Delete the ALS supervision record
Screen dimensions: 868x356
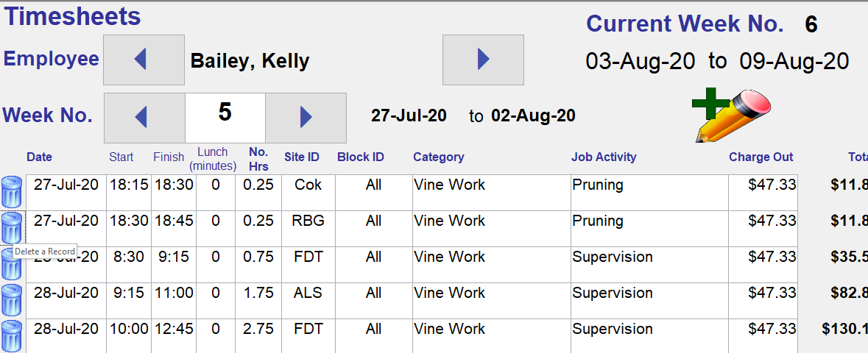(12, 300)
